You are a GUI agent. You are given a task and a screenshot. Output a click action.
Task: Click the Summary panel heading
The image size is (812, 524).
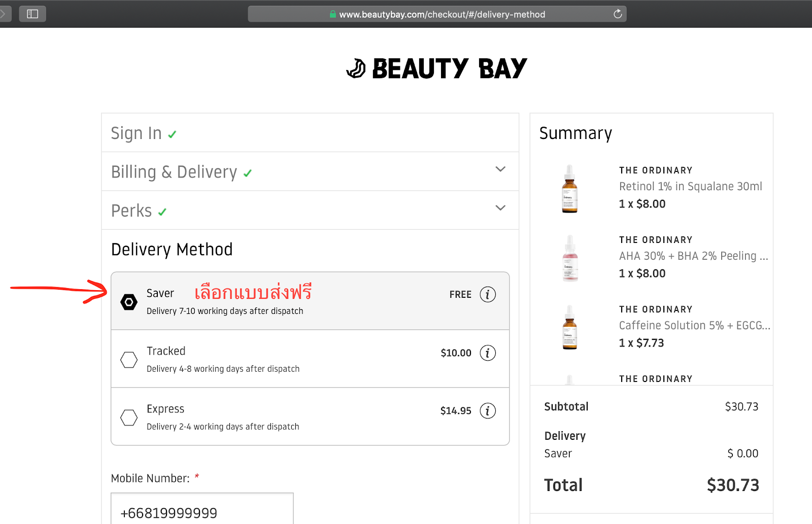pyautogui.click(x=575, y=133)
